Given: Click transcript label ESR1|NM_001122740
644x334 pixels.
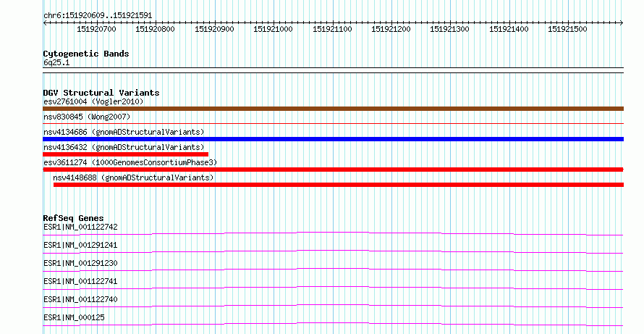Looking at the screenshot, I should pyautogui.click(x=80, y=299).
